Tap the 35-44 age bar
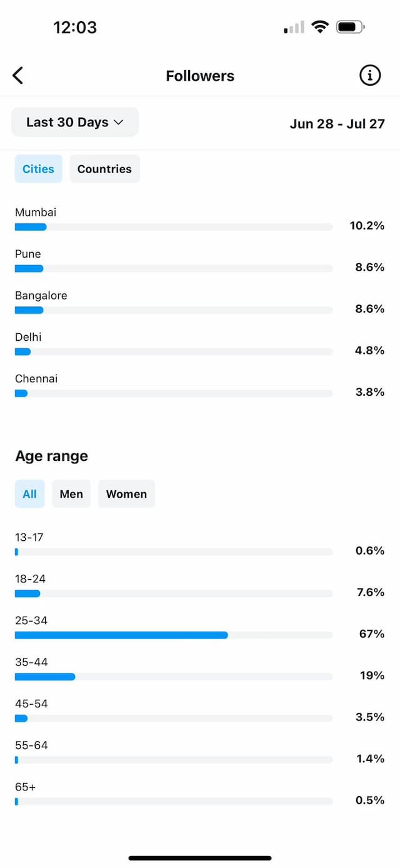The image size is (400, 868). (x=174, y=677)
